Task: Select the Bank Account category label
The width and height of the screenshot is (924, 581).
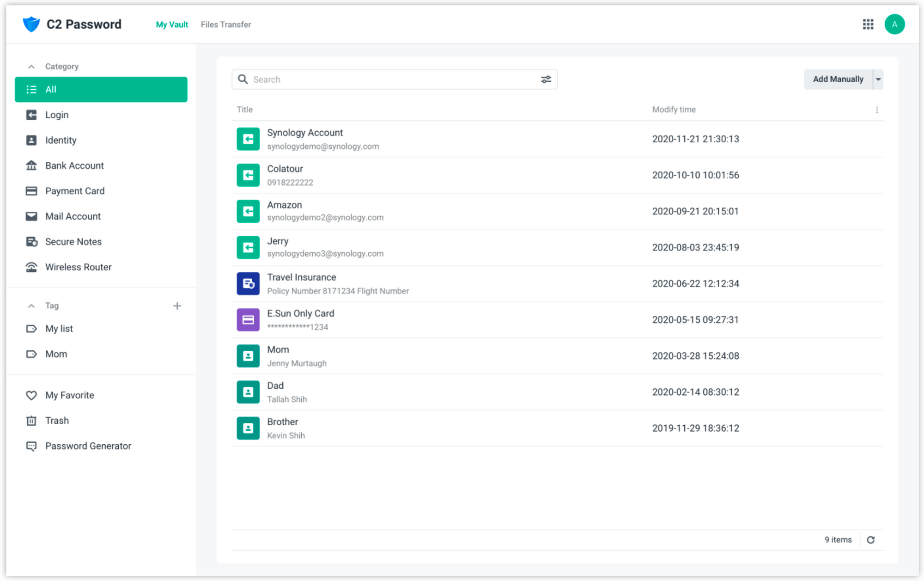Action: (74, 165)
